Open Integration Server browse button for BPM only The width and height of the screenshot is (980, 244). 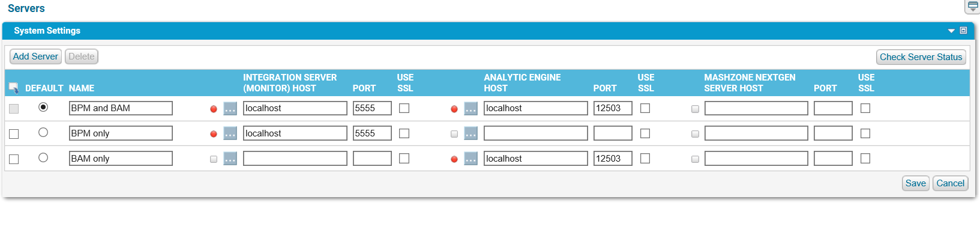[230, 133]
